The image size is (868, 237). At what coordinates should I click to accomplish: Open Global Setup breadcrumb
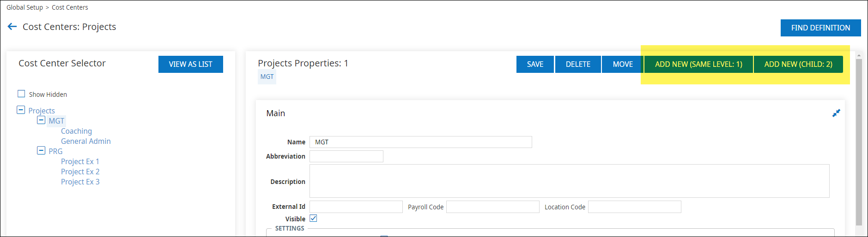(24, 7)
